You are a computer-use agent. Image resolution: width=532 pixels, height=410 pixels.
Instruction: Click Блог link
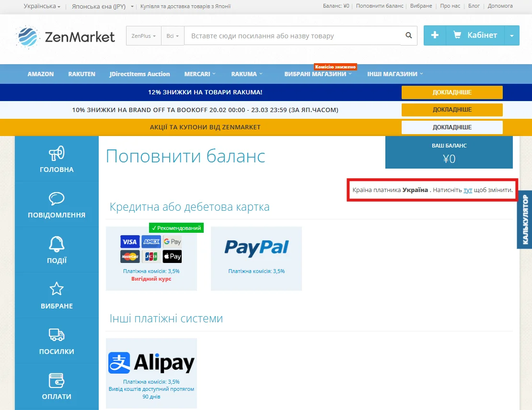pos(474,6)
